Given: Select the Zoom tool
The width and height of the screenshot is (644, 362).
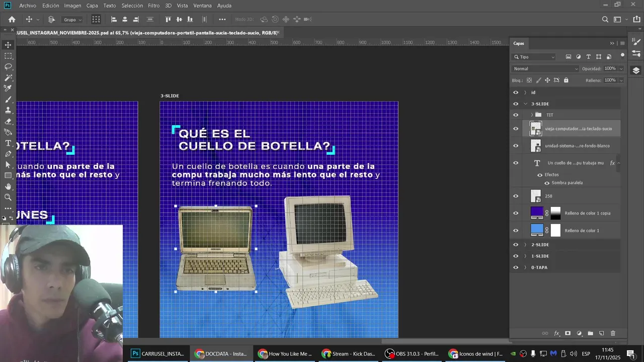Looking at the screenshot, I should [x=8, y=198].
